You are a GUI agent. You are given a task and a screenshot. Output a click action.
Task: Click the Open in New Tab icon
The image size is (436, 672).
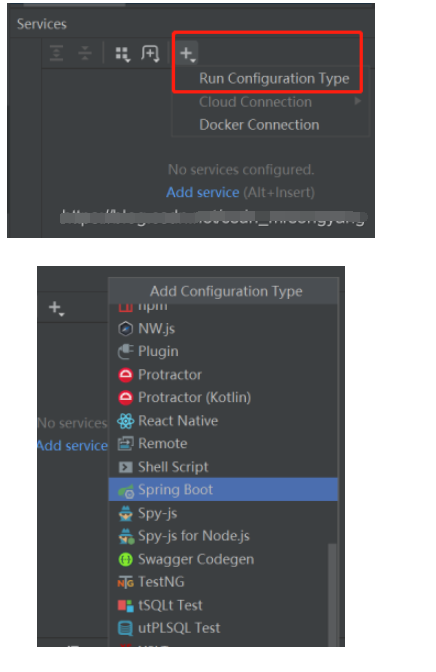150,54
